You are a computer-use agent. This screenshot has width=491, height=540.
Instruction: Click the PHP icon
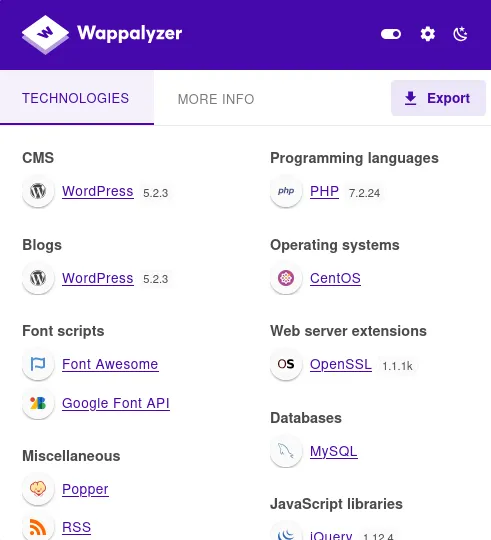[286, 191]
